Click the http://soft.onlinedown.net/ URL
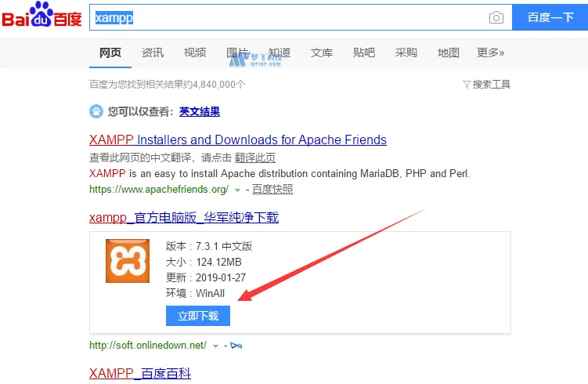 pos(148,346)
